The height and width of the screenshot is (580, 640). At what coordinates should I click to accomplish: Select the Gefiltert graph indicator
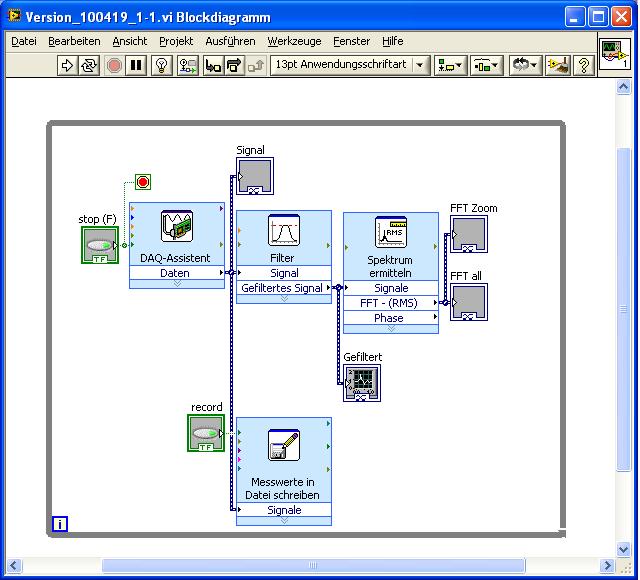tap(362, 383)
